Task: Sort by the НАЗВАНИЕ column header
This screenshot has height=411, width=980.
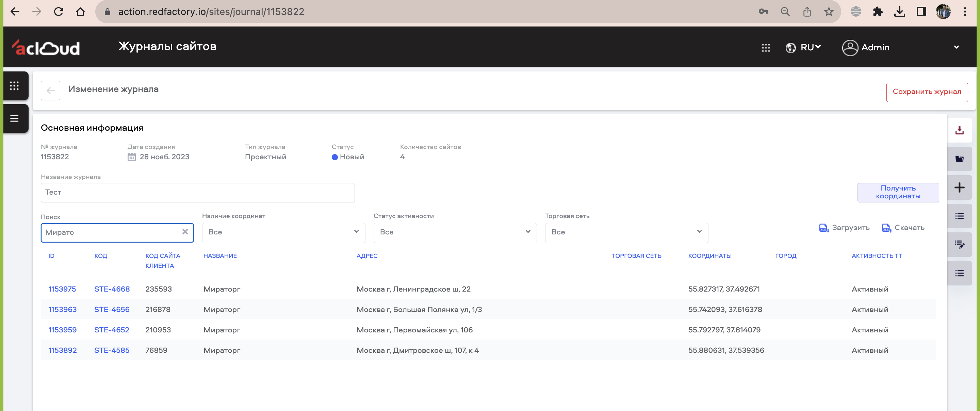Action: 220,256
